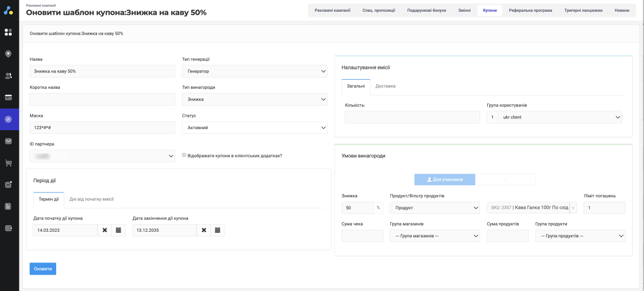
Task: Select the 'Для учасників' toggle button
Action: [x=445, y=180]
